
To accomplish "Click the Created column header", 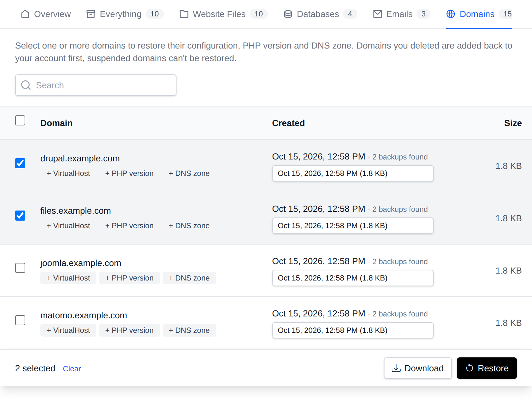I will [288, 123].
